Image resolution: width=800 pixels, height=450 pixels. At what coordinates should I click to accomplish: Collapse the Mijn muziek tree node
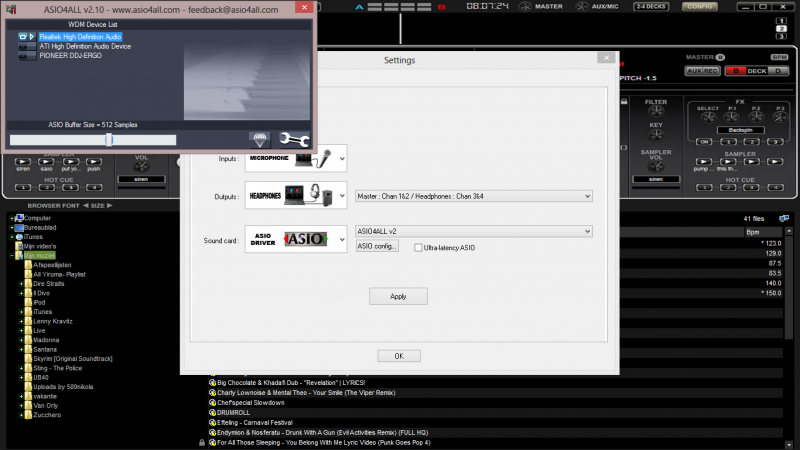[12, 256]
